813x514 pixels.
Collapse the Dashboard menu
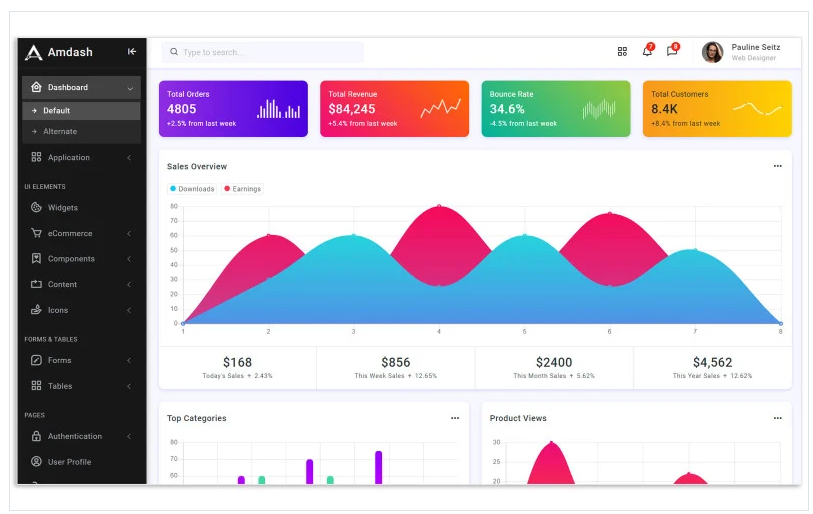[x=81, y=88]
